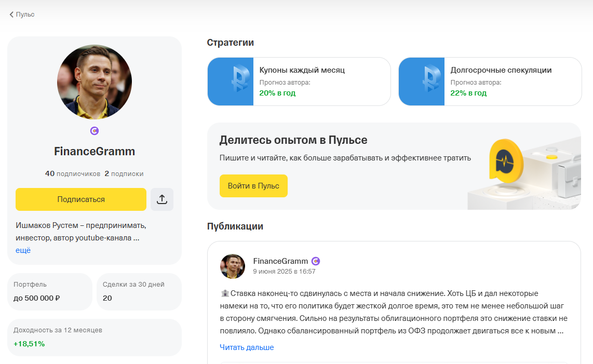Click the post date 9 июня 2025 в 16:57
593x364 pixels.
click(x=284, y=271)
